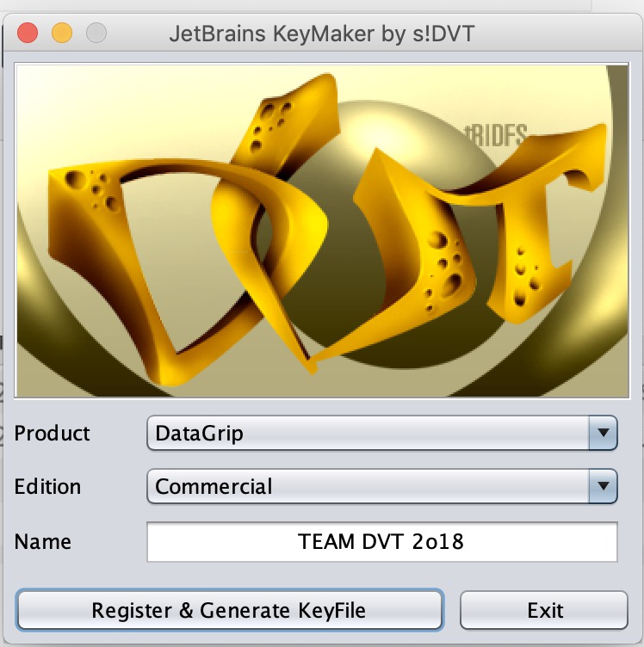644x647 pixels.
Task: Click the tRIDFS watermark in the banner
Action: (x=495, y=133)
